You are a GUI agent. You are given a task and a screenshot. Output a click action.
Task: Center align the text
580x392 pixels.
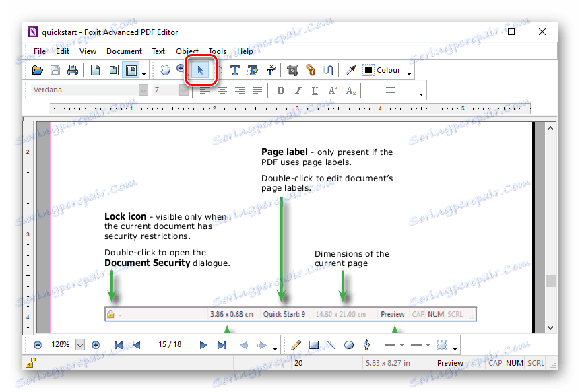222,90
